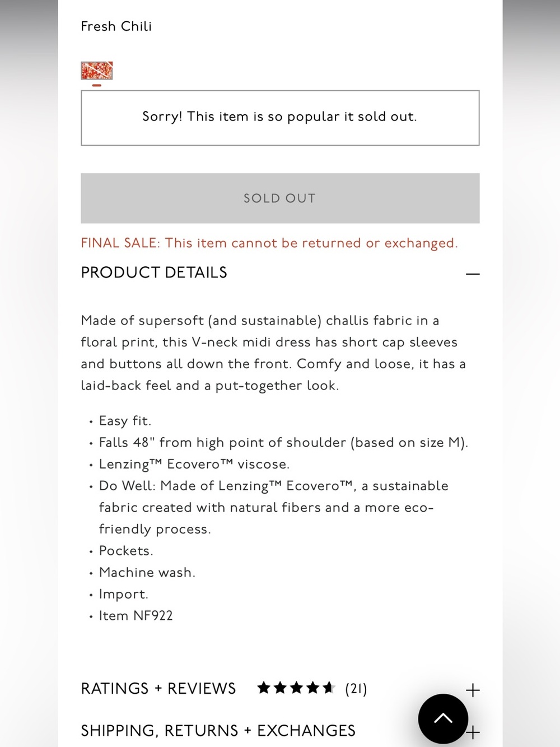Click the Lenzing Ecovero viscose bullet
This screenshot has width=560, height=747.
tap(194, 465)
